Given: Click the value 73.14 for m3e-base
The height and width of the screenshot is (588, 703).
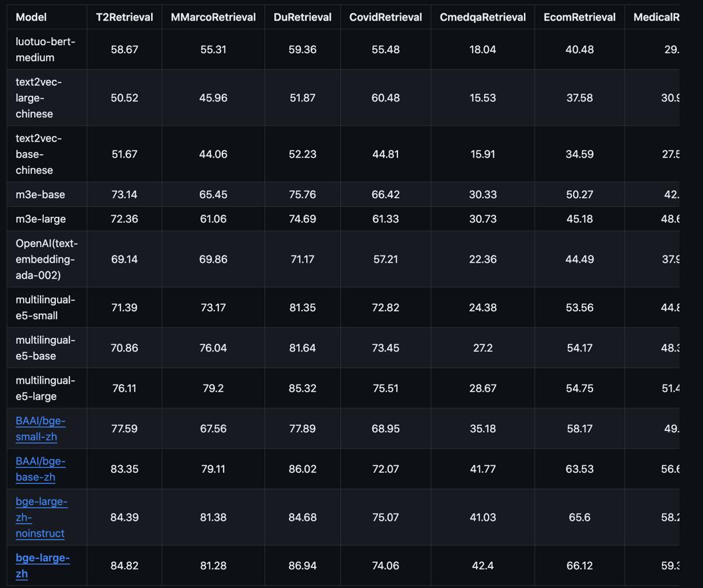Looking at the screenshot, I should (x=124, y=194).
